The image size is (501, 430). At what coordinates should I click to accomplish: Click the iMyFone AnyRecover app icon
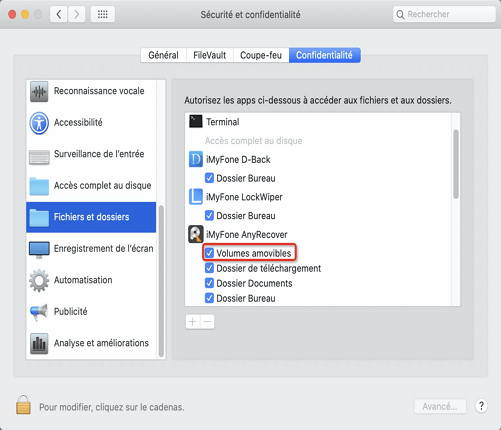pyautogui.click(x=196, y=234)
